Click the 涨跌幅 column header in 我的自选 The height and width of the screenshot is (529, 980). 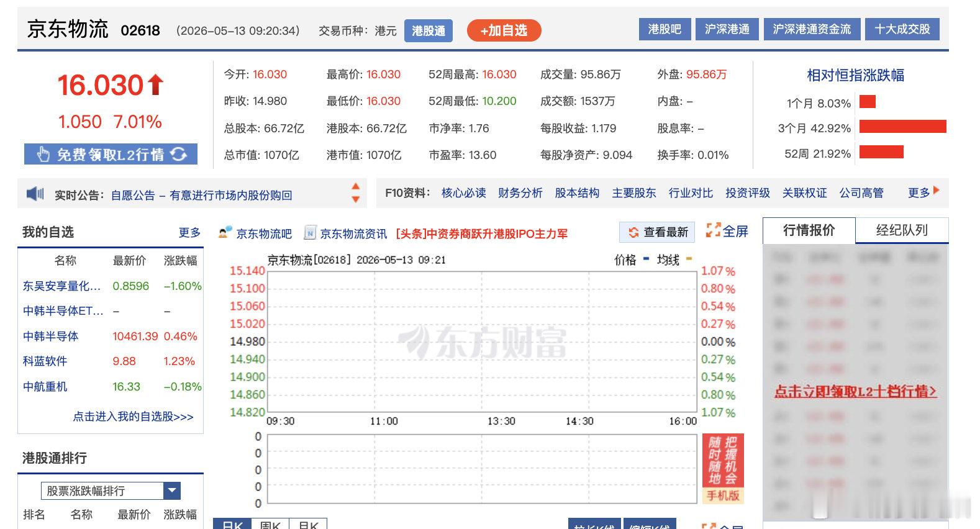tap(180, 261)
